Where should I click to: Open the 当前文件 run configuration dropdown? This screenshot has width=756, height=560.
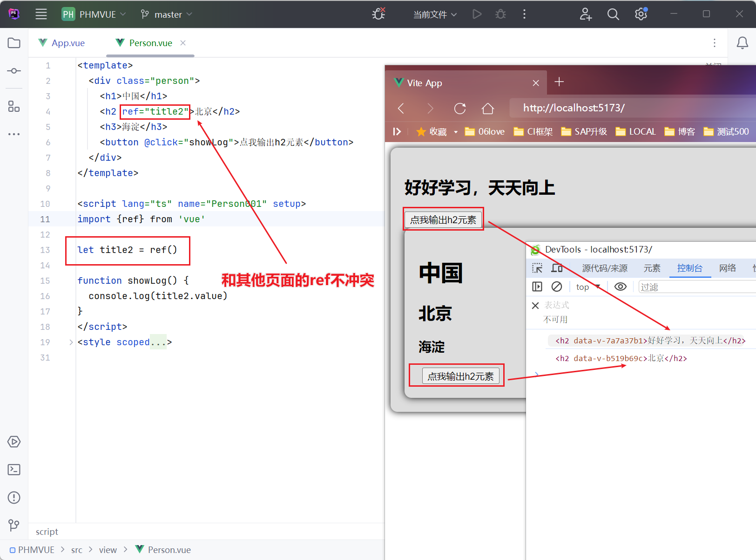(435, 14)
